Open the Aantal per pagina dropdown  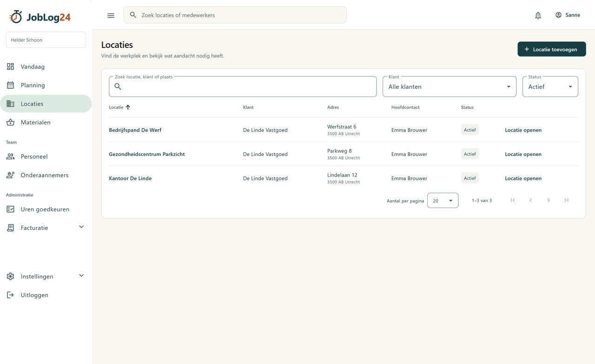tap(443, 201)
